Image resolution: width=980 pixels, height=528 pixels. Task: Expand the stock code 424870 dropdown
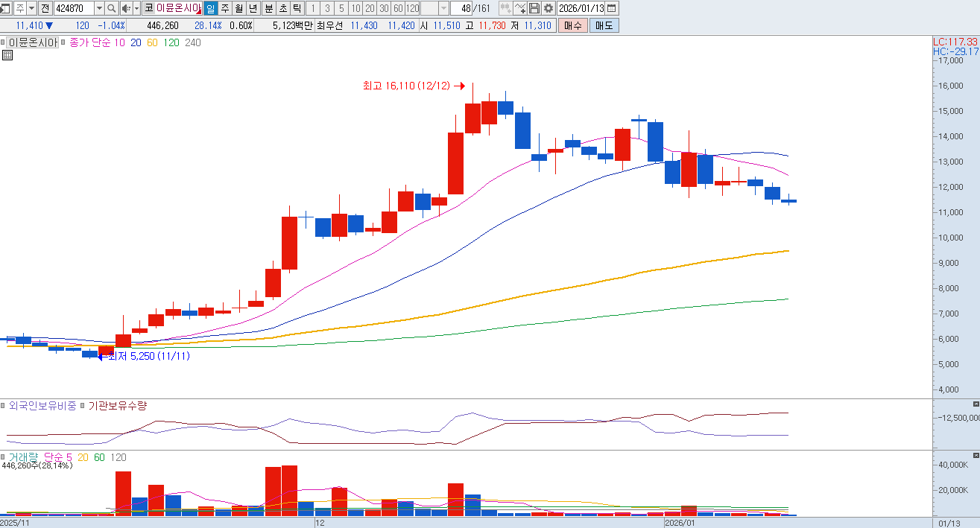tap(99, 8)
